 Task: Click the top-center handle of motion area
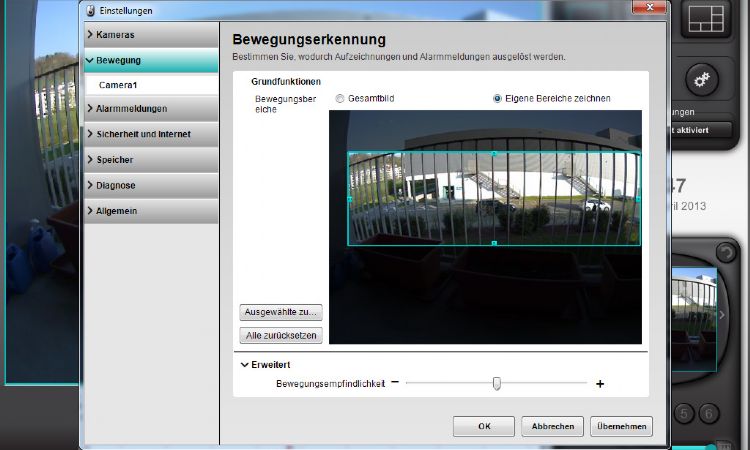point(494,153)
